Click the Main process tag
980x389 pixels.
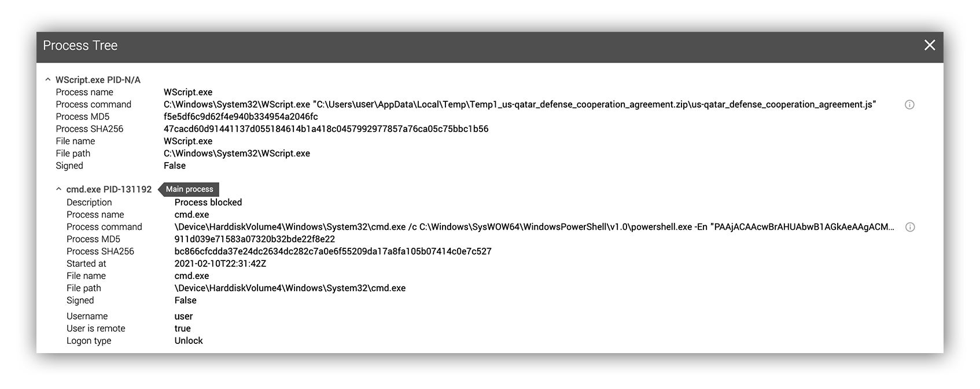coord(189,189)
